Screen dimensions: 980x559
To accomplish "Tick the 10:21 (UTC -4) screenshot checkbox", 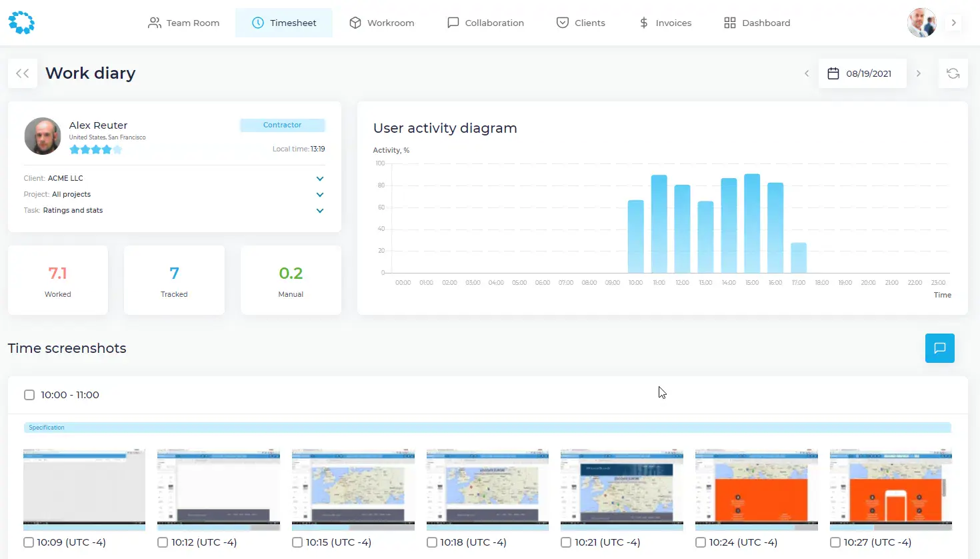I will (566, 542).
